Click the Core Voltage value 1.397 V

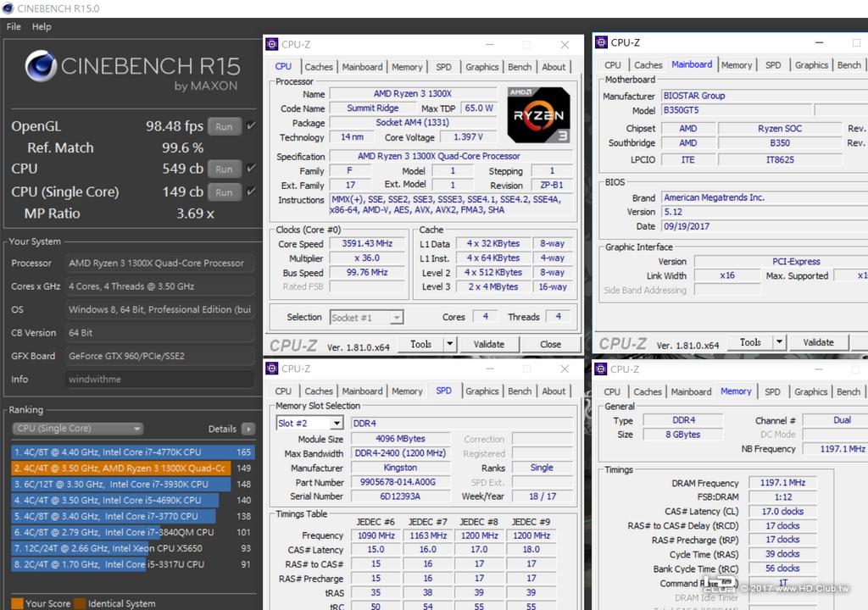[x=468, y=136]
